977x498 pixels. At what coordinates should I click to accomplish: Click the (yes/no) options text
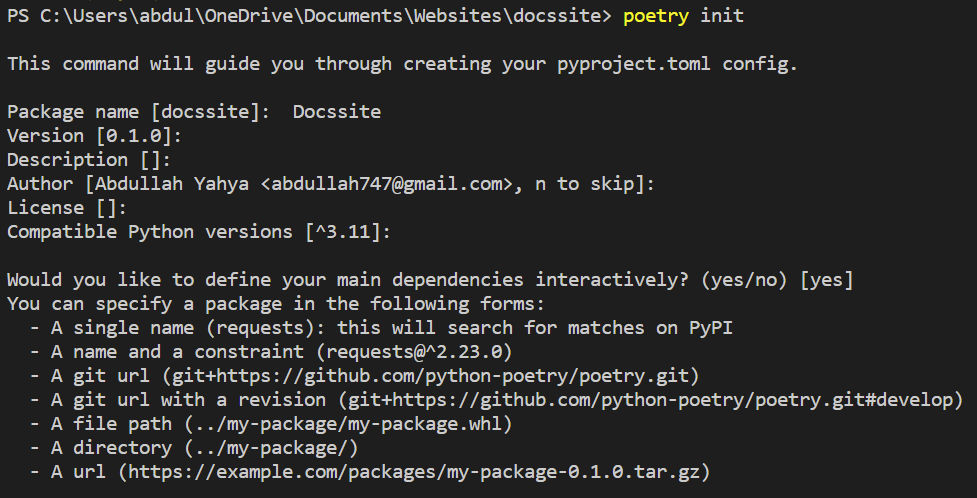744,280
